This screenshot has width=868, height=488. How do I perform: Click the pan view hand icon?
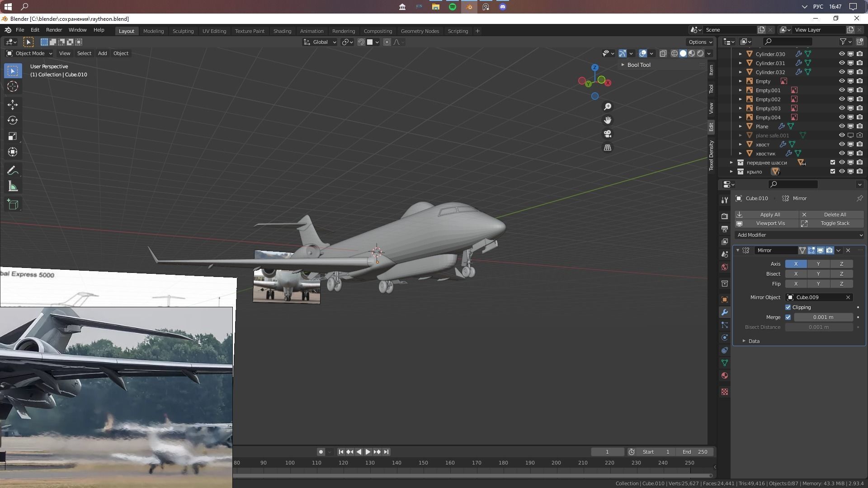pyautogui.click(x=608, y=120)
